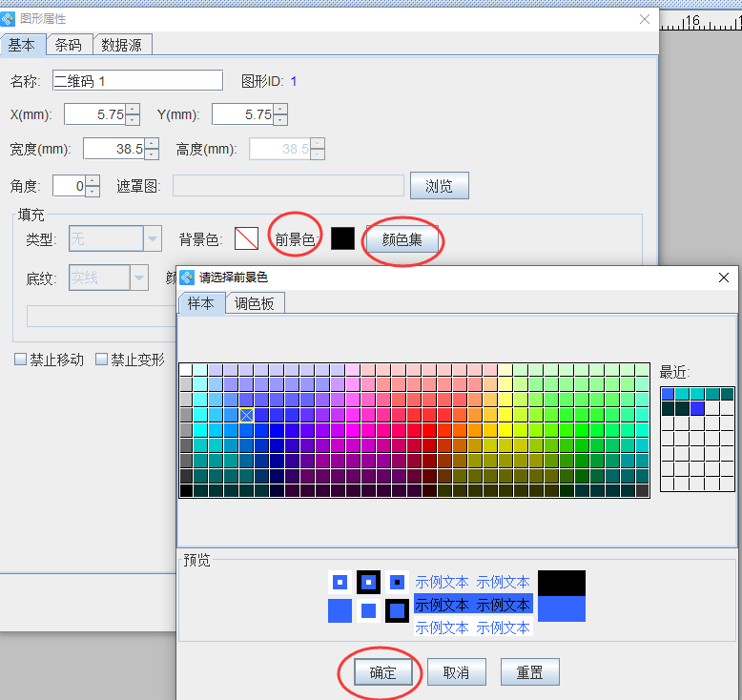The height and width of the screenshot is (700, 742).
Task: Increase the angle spinner value
Action: (x=92, y=180)
